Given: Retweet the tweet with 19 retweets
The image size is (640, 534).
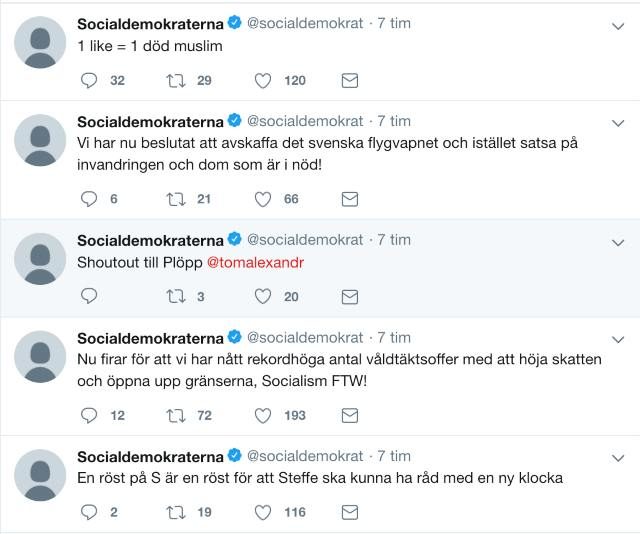Looking at the screenshot, I should (x=176, y=512).
